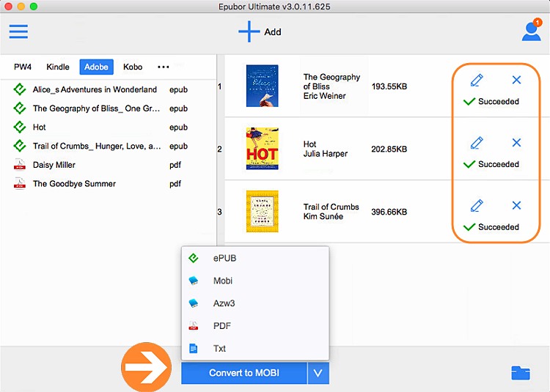Click epub icon beside Trail of Crumbs_ Hunger

[x=20, y=146]
